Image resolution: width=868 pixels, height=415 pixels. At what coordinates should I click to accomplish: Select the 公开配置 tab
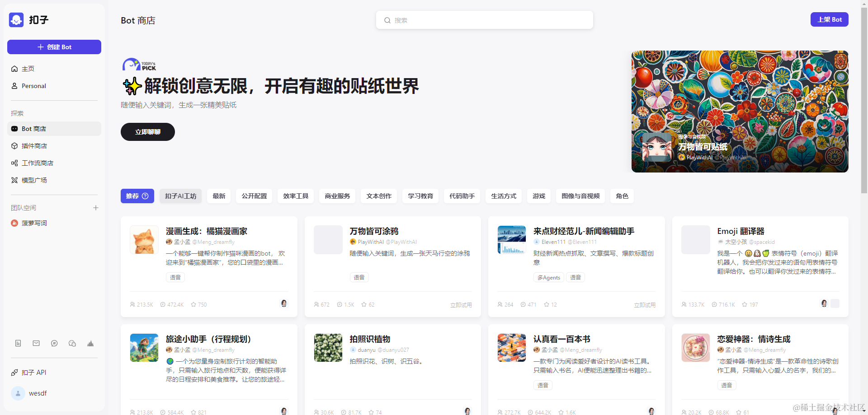click(254, 196)
